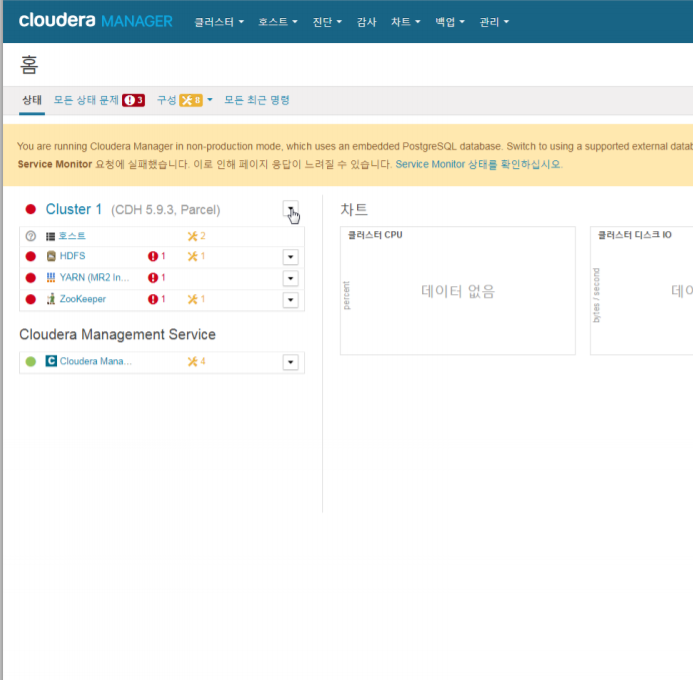Open the 클러스터 menu
The image size is (693, 680).
[x=219, y=22]
